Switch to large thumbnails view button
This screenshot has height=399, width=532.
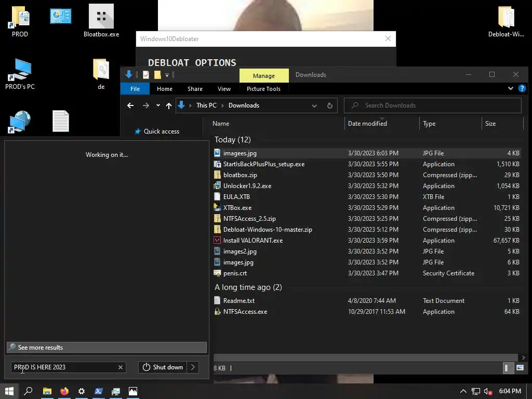(520, 368)
